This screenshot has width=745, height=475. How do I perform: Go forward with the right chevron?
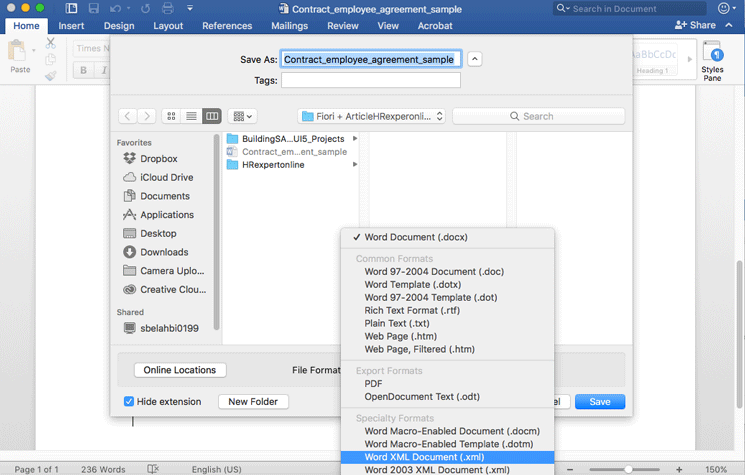coord(147,116)
